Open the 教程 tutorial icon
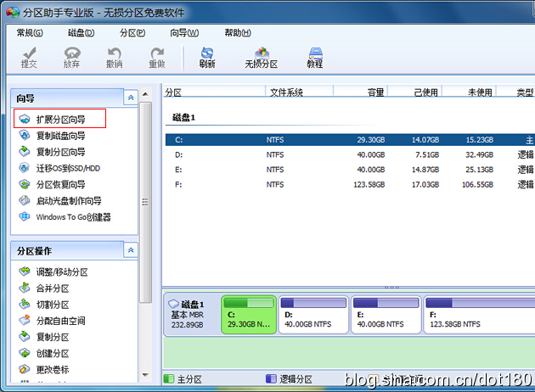Image resolution: width=535 pixels, height=392 pixels. pos(315,58)
